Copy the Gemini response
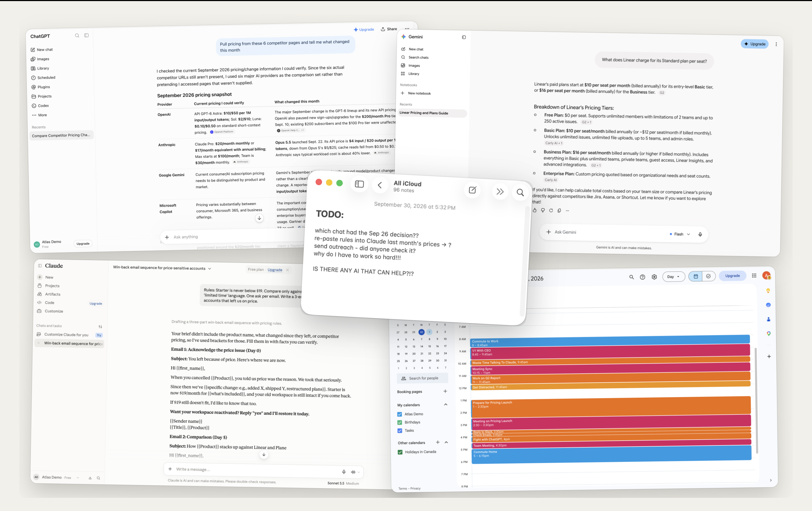 [x=559, y=210]
